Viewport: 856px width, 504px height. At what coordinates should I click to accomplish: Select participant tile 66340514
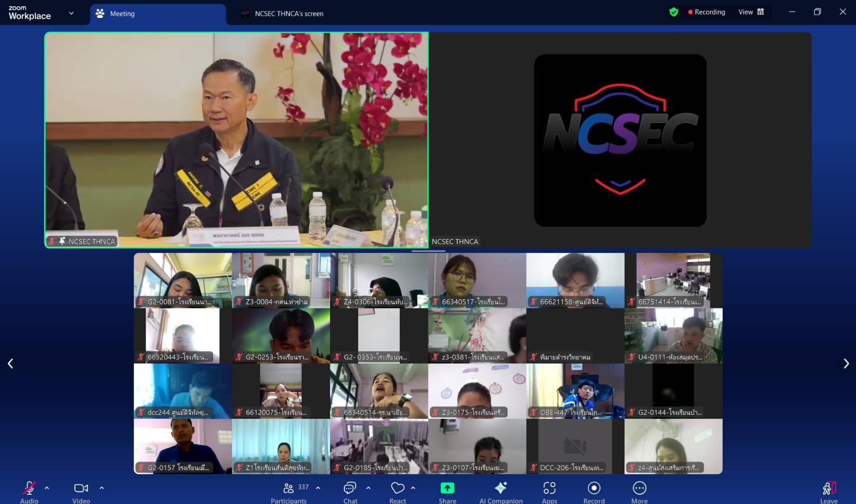point(379,391)
